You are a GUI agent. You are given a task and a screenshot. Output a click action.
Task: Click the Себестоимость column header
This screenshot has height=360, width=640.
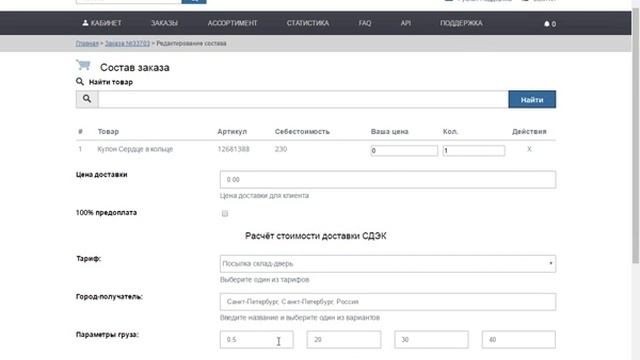[302, 131]
